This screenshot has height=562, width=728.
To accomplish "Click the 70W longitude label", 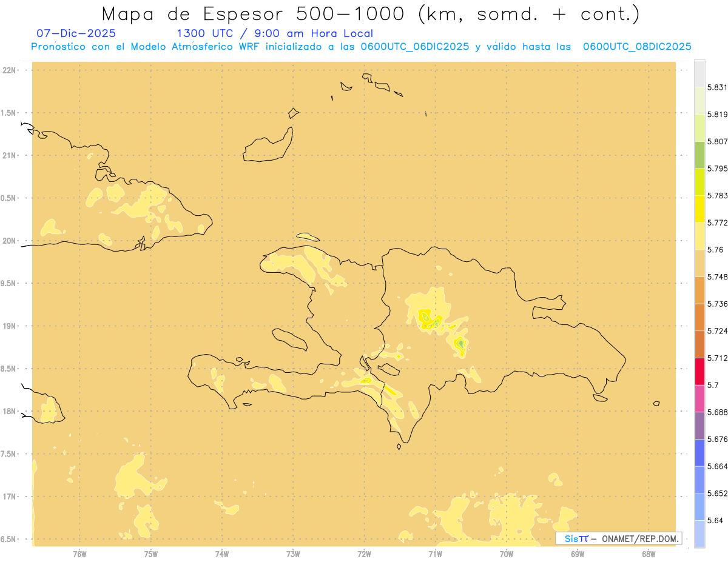I will click(507, 554).
